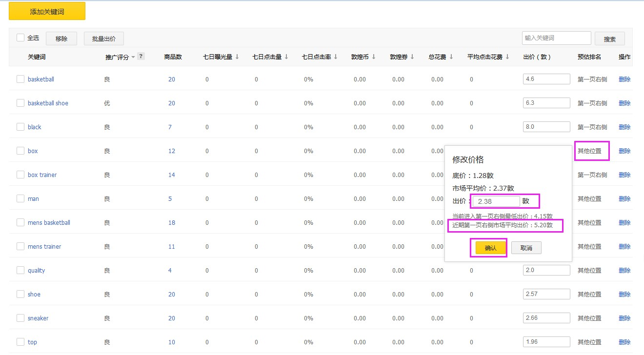Sort by 七日点击量 arrow icon
Screen dimensions: 644x355
click(x=286, y=57)
